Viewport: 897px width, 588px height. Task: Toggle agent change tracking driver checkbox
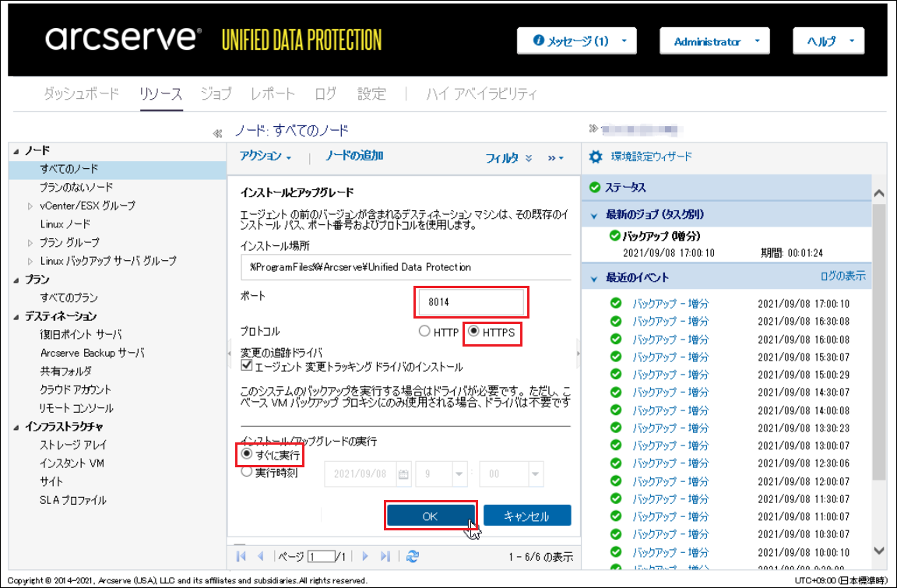[247, 365]
